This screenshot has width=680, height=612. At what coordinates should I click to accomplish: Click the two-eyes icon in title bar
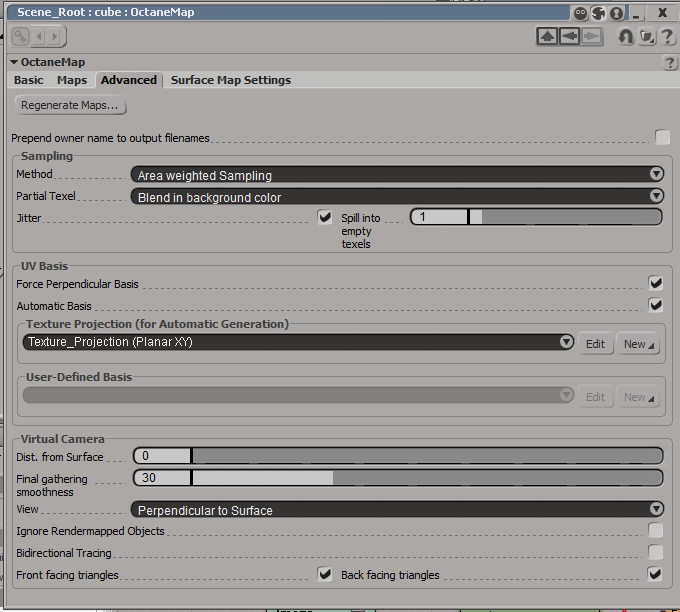tap(580, 13)
